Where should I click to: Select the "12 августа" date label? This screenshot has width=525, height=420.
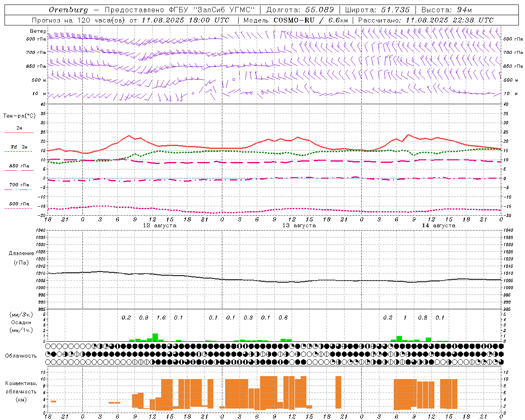point(160,226)
